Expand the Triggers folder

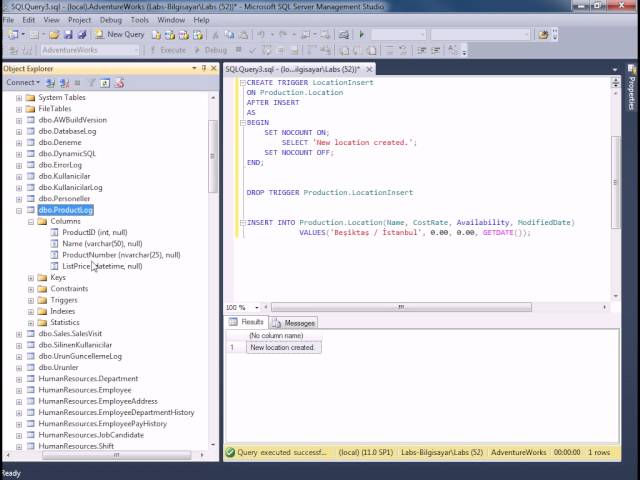click(31, 300)
